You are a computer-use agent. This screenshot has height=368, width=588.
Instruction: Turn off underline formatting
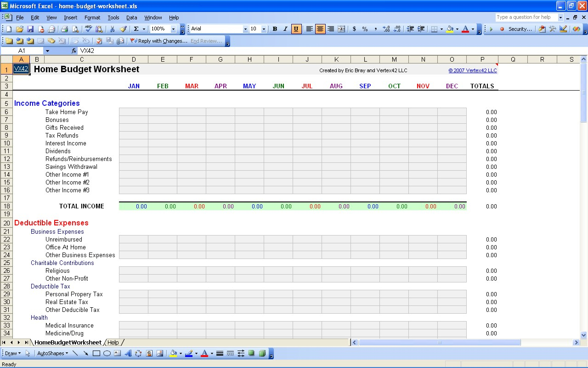[x=296, y=29]
